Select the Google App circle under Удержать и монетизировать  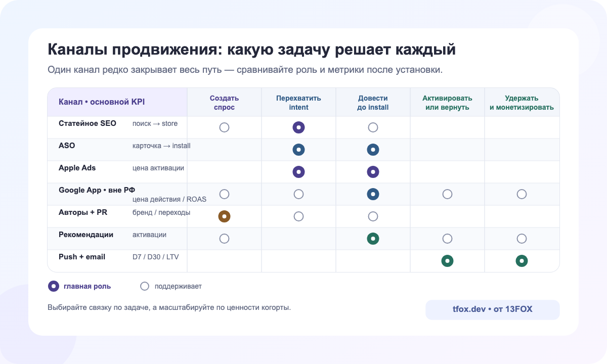[x=522, y=194]
